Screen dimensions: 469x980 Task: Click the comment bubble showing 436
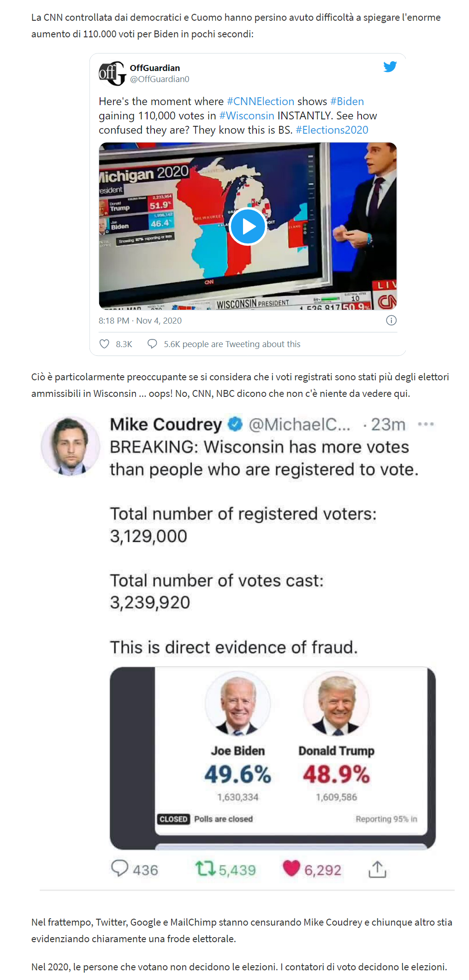coord(119,868)
